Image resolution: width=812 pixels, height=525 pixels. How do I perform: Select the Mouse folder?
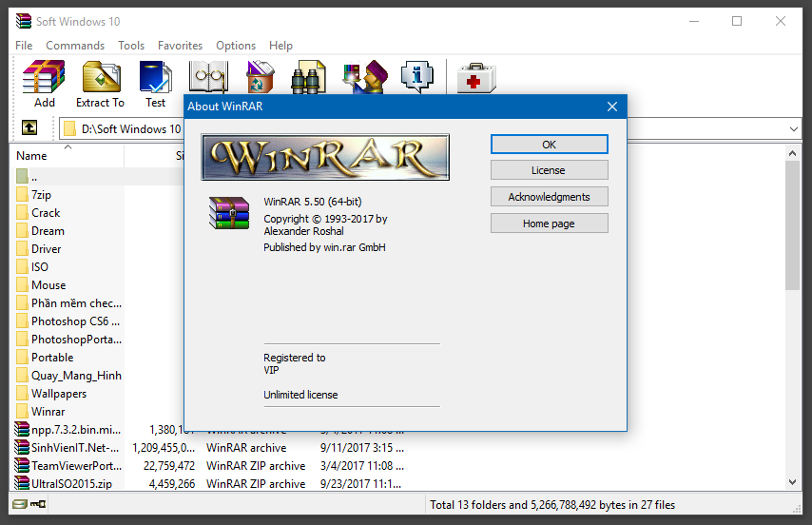click(x=48, y=284)
